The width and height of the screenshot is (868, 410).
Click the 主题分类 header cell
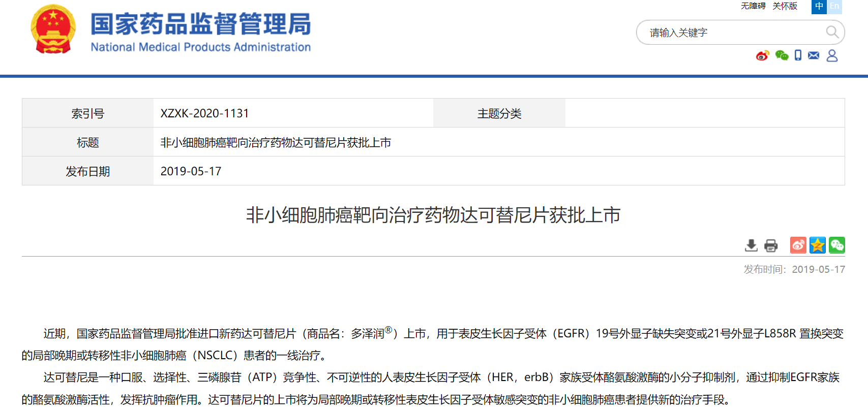click(499, 113)
